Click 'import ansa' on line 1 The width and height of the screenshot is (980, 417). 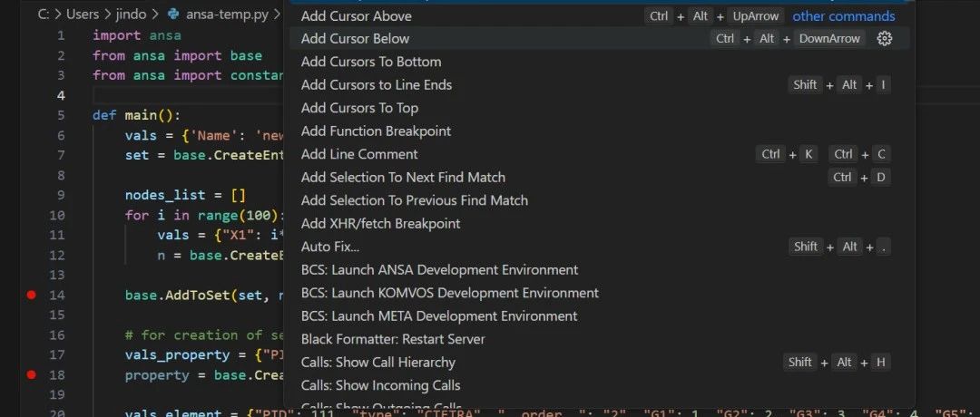tap(136, 35)
